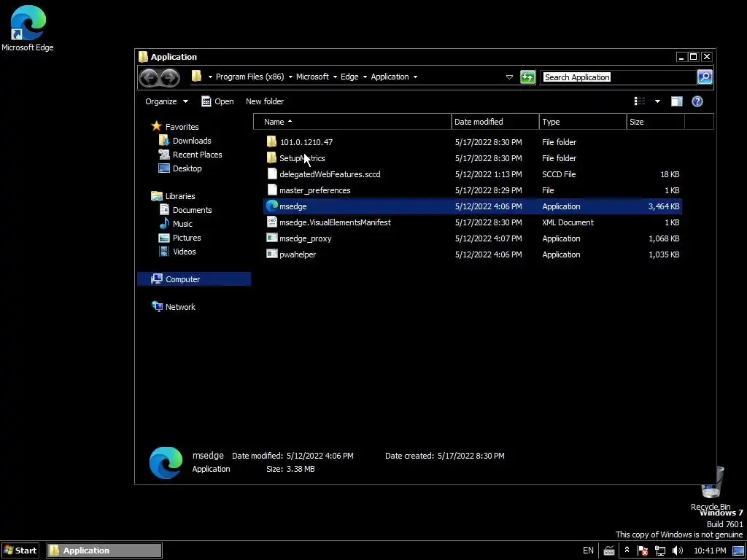This screenshot has width=747, height=560.
Task: Select Favorites in navigation pane
Action: pyautogui.click(x=182, y=127)
